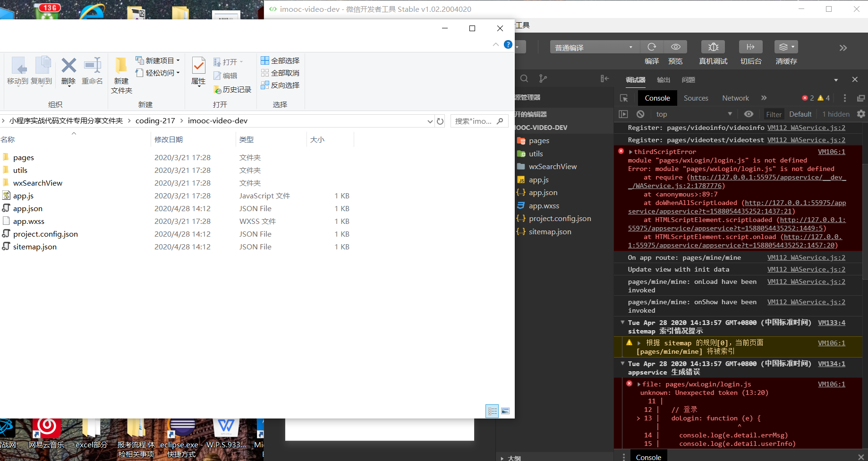Click the search icon in editor sidebar
This screenshot has width=868, height=461.
coord(524,78)
